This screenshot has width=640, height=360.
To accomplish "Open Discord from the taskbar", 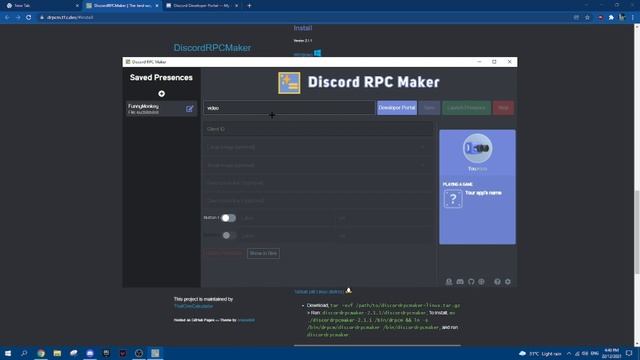I will pyautogui.click(x=90, y=353).
